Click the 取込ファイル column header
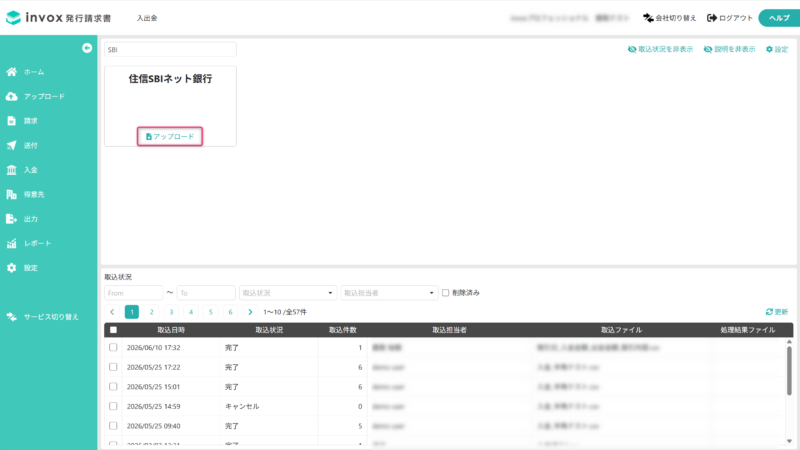Viewport: 800px width, 450px height. [x=621, y=330]
